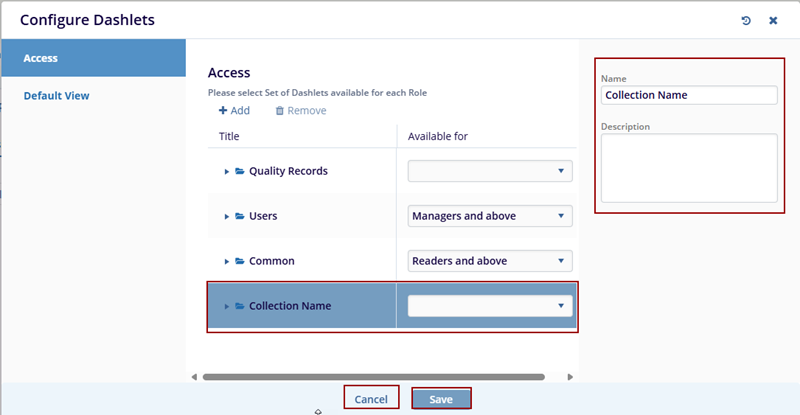The width and height of the screenshot is (800, 415).
Task: Click the Common folder icon
Action: (240, 261)
